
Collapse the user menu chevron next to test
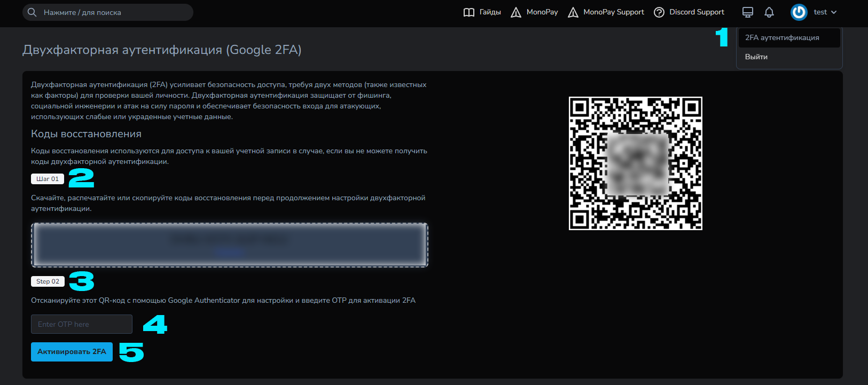(x=834, y=12)
